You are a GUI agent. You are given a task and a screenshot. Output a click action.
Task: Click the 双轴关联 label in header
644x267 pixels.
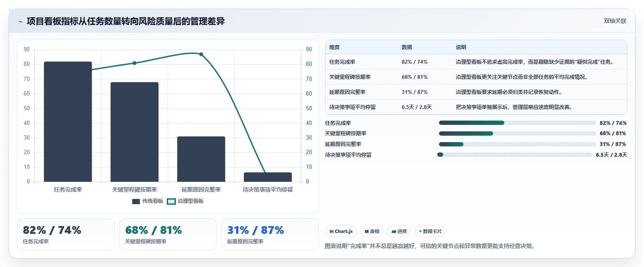point(615,21)
